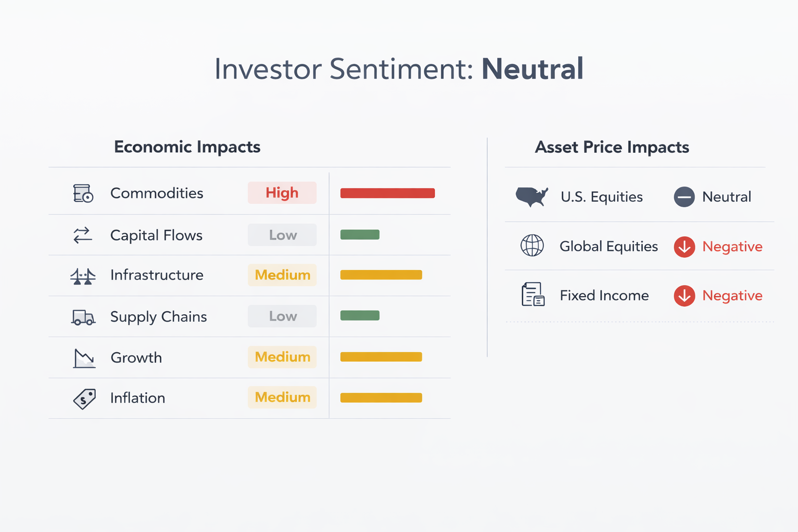Image resolution: width=798 pixels, height=532 pixels.
Task: Click the green Supply Chains impact bar
Action: click(x=360, y=315)
